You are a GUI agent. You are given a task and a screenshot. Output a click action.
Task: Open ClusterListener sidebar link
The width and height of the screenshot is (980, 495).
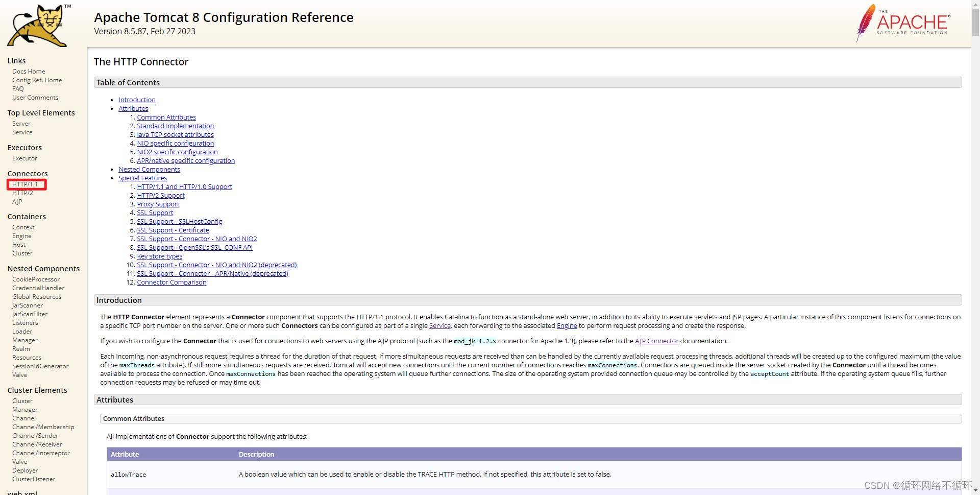(x=34, y=479)
